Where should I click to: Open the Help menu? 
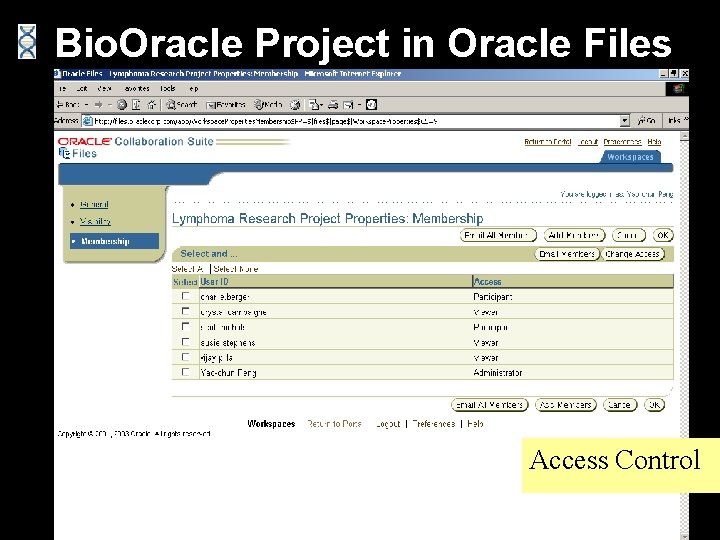coord(193,89)
